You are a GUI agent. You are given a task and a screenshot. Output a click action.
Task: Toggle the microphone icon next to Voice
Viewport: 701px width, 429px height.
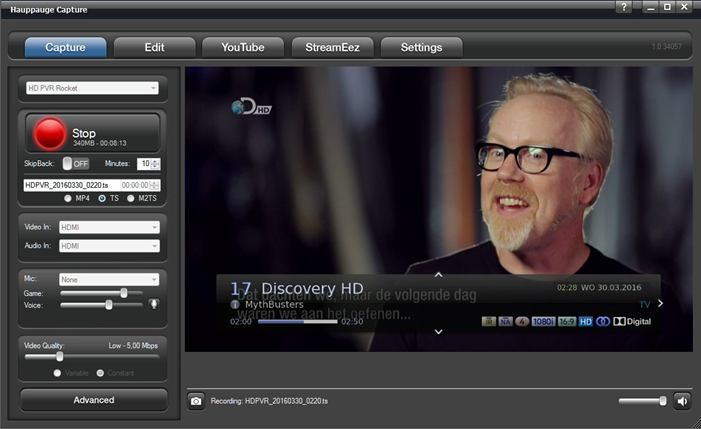click(x=154, y=305)
